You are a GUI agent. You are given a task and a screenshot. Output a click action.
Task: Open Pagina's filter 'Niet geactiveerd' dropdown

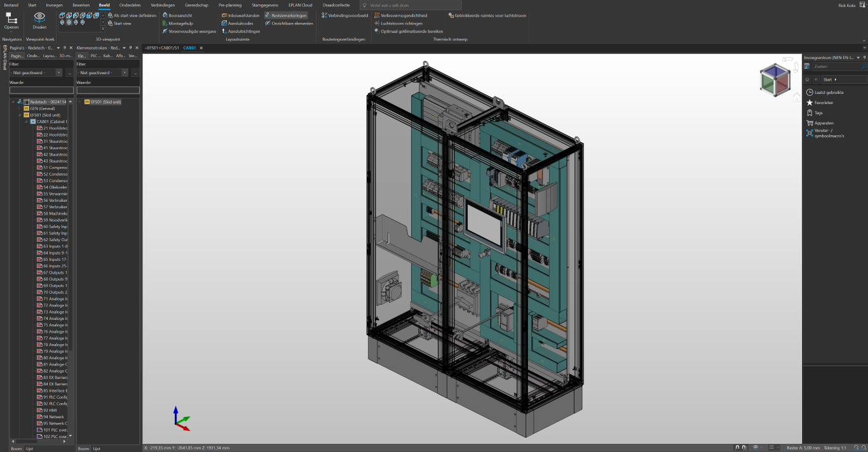59,73
